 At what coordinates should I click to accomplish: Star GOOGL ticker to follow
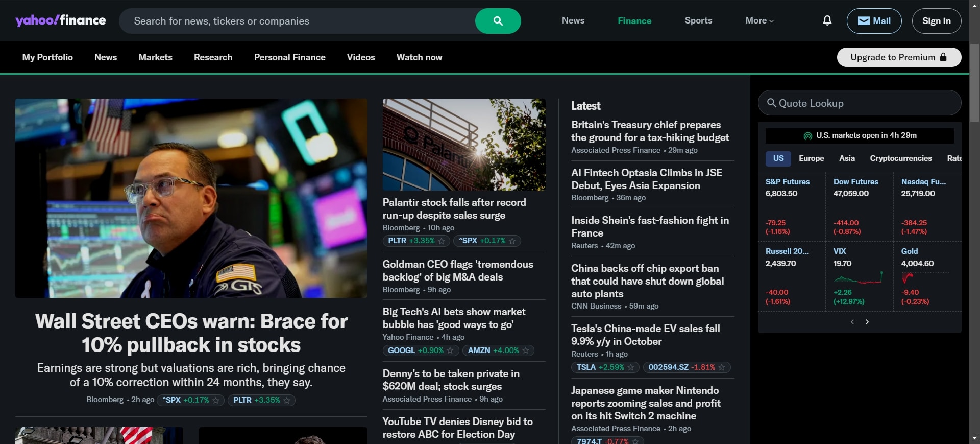pos(450,350)
